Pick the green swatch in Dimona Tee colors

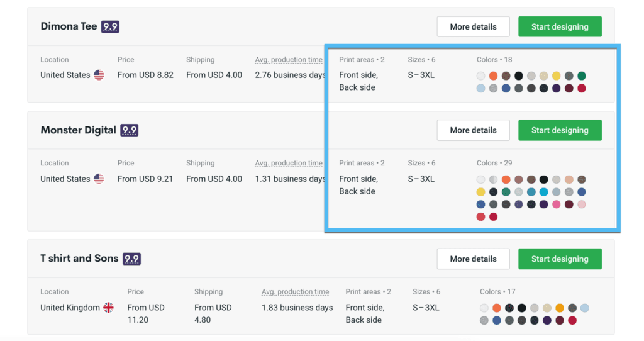click(582, 75)
